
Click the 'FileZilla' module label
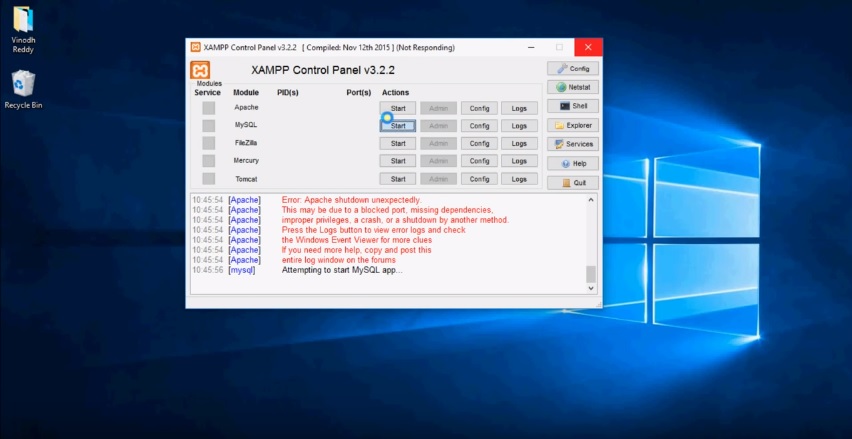pyautogui.click(x=246, y=143)
